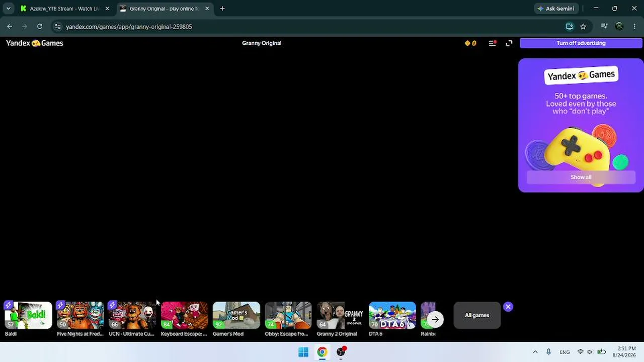Click the microphone icon in system tray
The height and width of the screenshot is (362, 644).
tap(549, 352)
